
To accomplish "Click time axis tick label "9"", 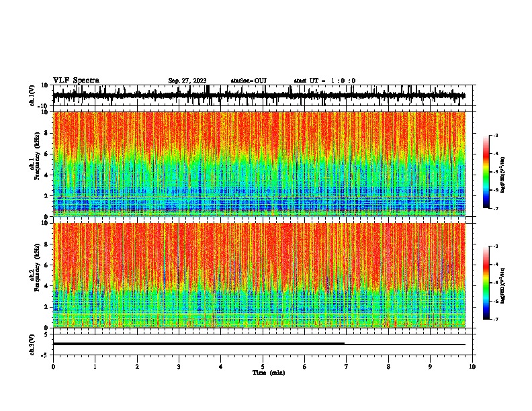I will click(430, 367).
